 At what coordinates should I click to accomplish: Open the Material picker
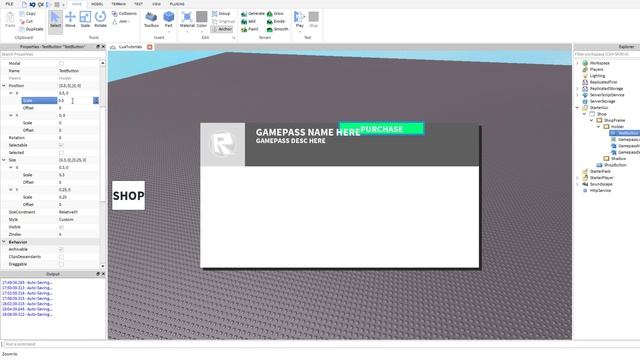pos(187,19)
